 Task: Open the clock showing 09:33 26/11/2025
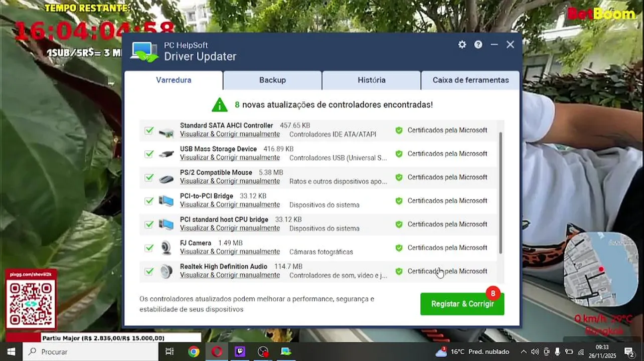[x=602, y=351]
